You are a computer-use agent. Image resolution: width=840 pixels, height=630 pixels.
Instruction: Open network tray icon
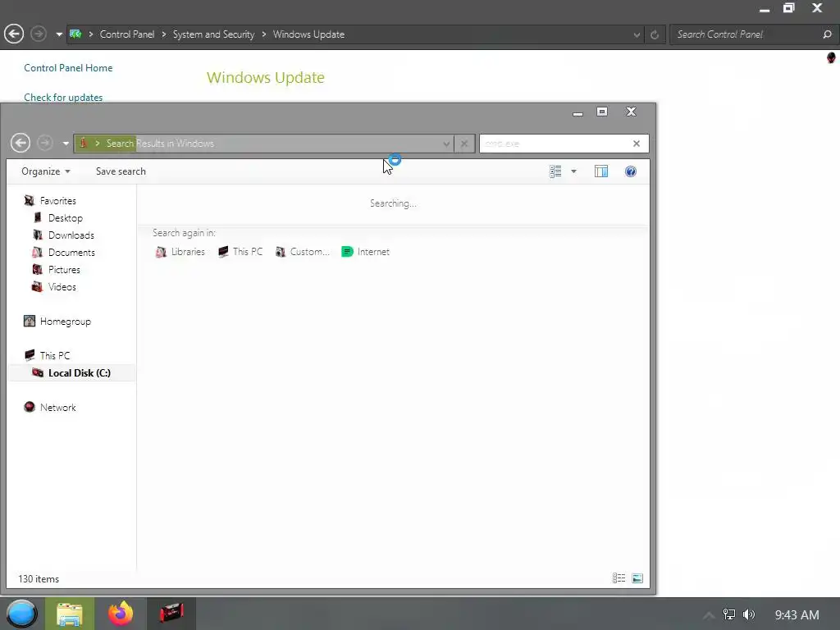pyautogui.click(x=729, y=614)
